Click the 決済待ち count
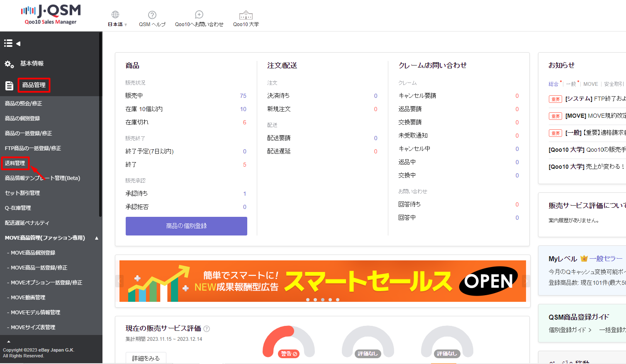626x364 pixels. pyautogui.click(x=376, y=96)
